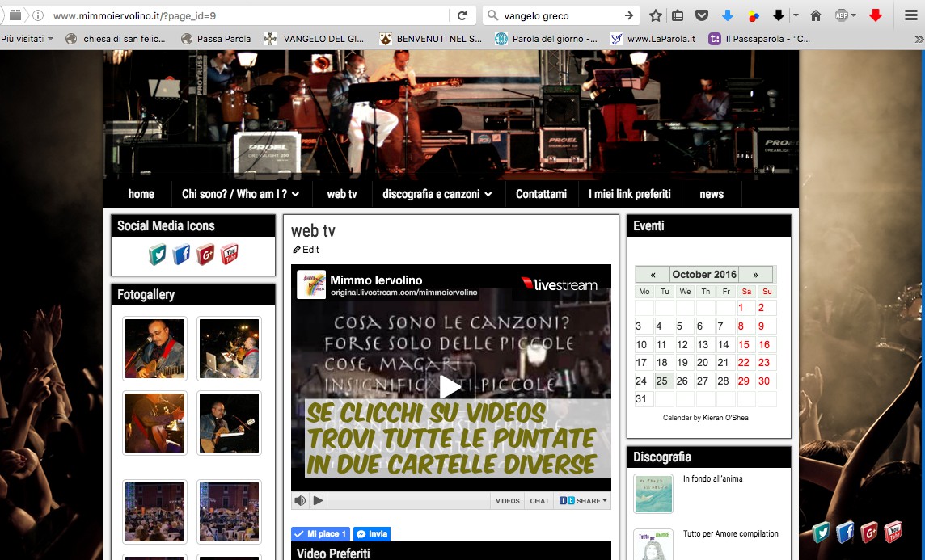
Task: Open I miei link preferiti menu item
Action: (x=629, y=194)
